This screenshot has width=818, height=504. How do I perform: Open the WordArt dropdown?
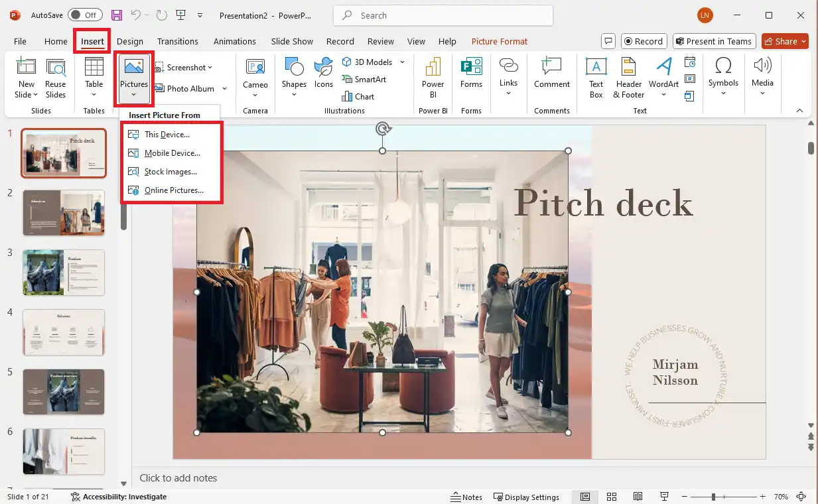(663, 95)
